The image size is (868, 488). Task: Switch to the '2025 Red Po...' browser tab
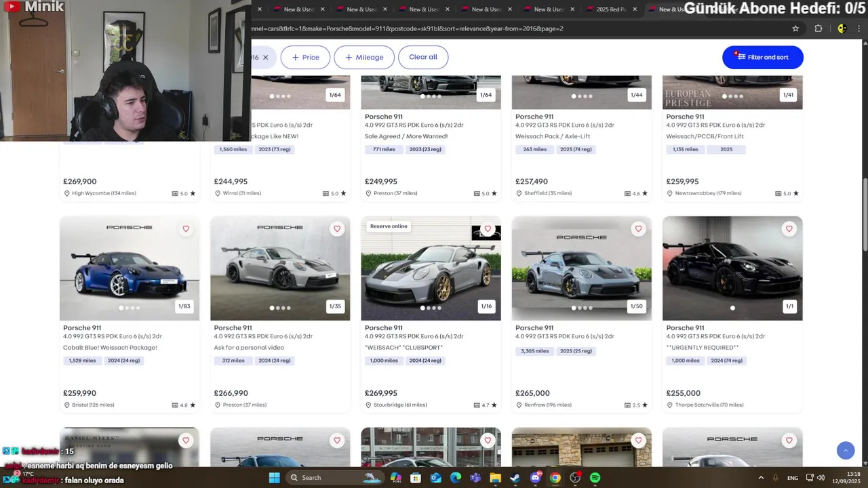[611, 9]
